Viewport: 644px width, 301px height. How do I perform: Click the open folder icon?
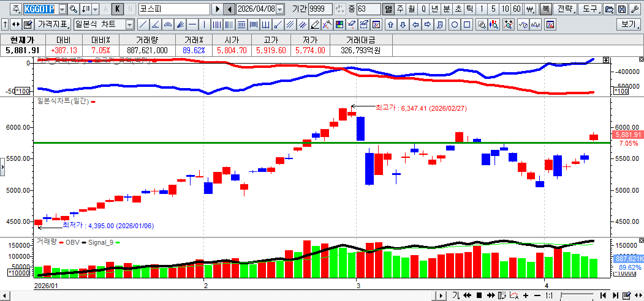point(609,9)
